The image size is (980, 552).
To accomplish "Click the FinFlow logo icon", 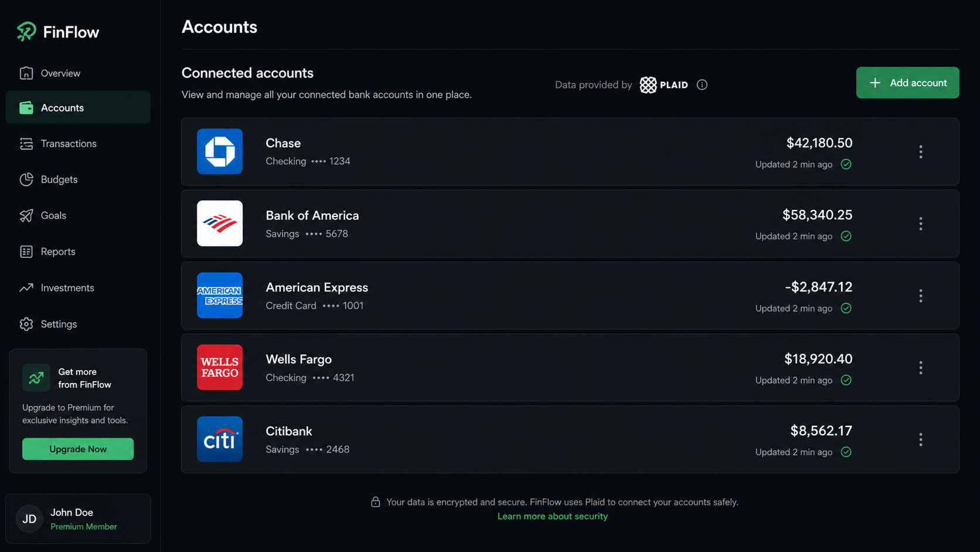I will point(26,32).
